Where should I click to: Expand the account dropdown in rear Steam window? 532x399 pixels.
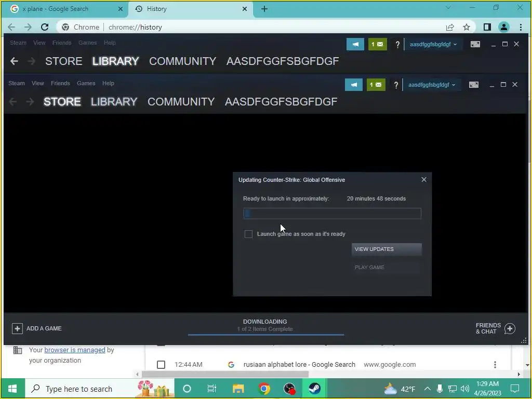(x=433, y=44)
